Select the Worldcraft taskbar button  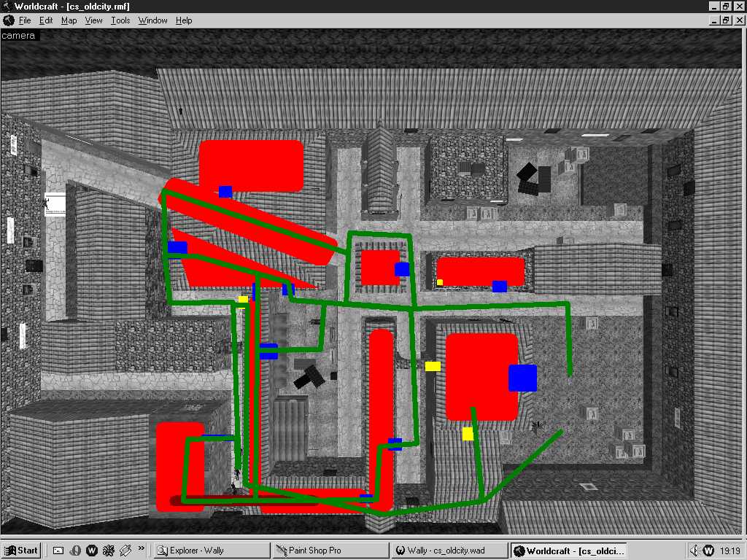[568, 551]
